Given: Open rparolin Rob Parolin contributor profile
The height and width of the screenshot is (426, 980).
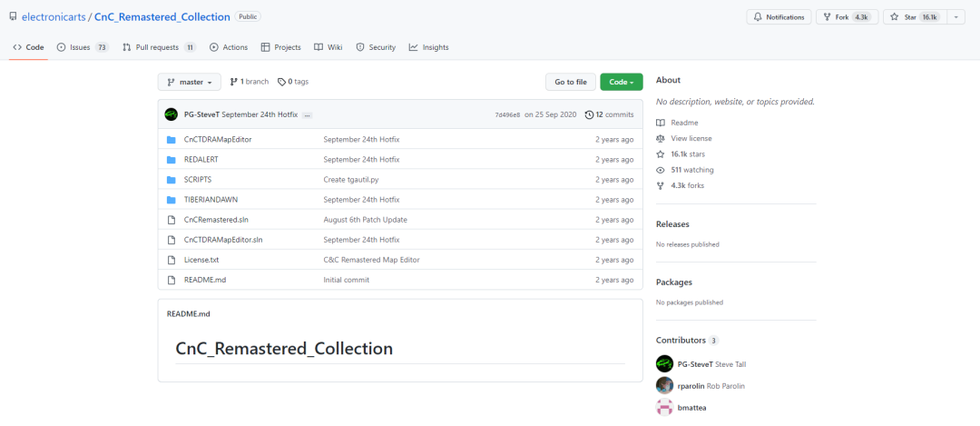Looking at the screenshot, I should pos(710,386).
